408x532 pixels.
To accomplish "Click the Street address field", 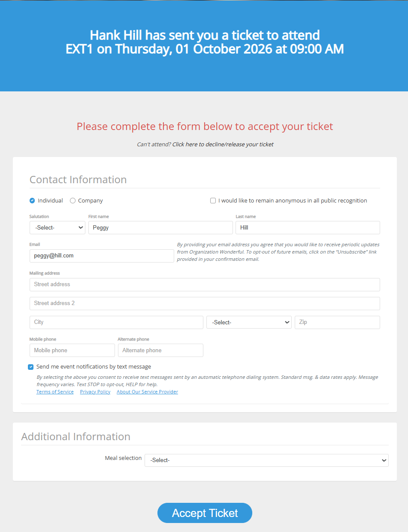I will (205, 284).
